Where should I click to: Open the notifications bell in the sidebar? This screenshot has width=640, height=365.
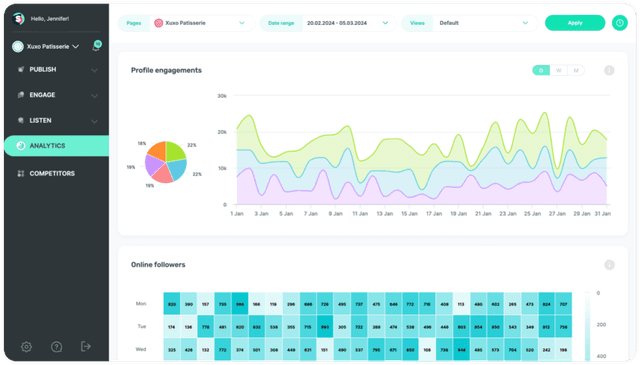click(97, 46)
